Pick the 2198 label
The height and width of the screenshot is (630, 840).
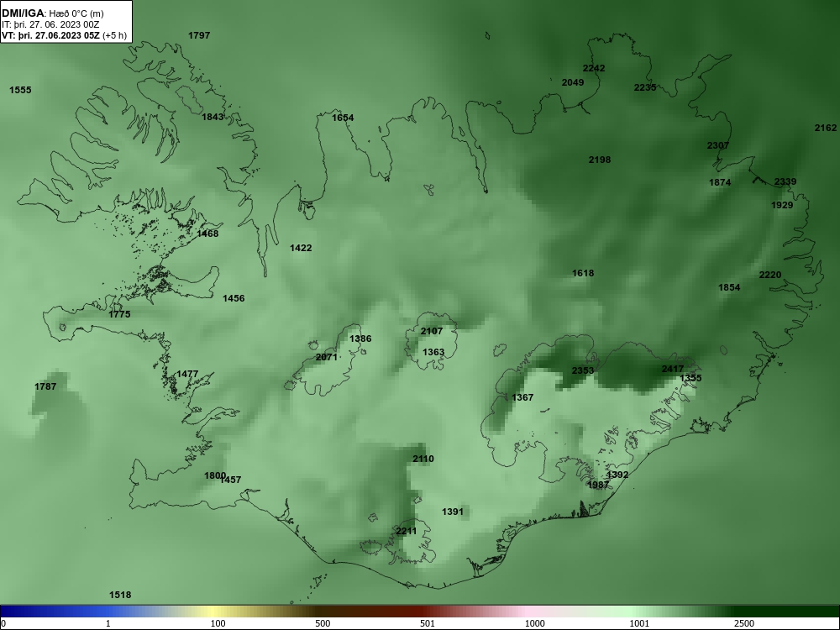[600, 160]
